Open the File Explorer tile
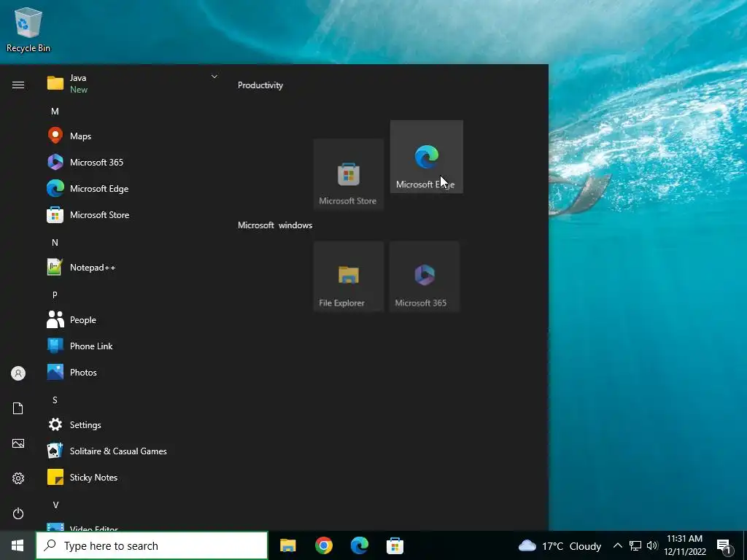 (x=348, y=276)
